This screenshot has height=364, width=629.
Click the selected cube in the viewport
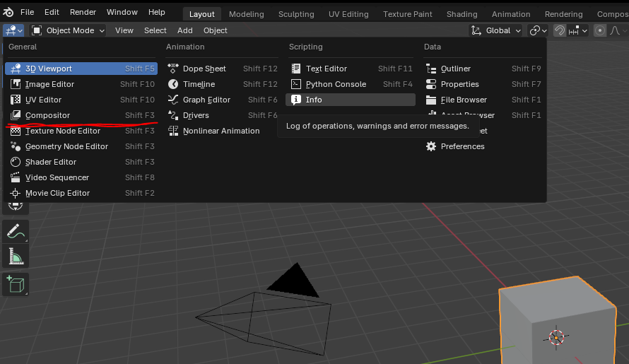558,320
